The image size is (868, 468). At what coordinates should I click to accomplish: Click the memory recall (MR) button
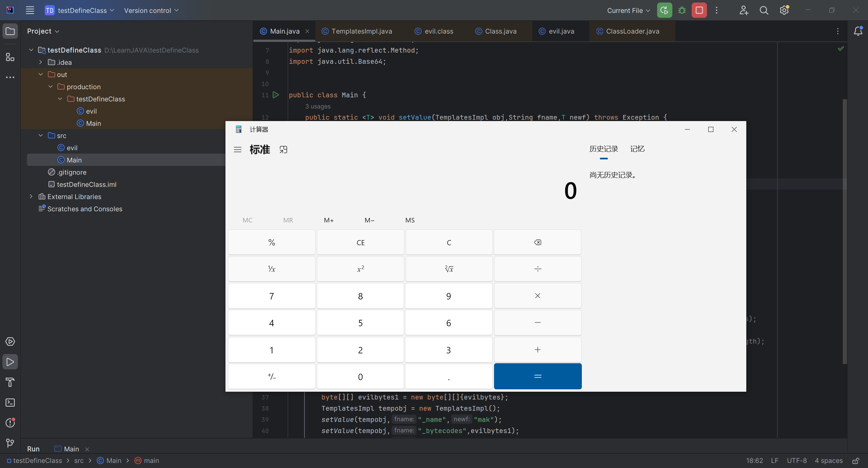[x=288, y=220]
